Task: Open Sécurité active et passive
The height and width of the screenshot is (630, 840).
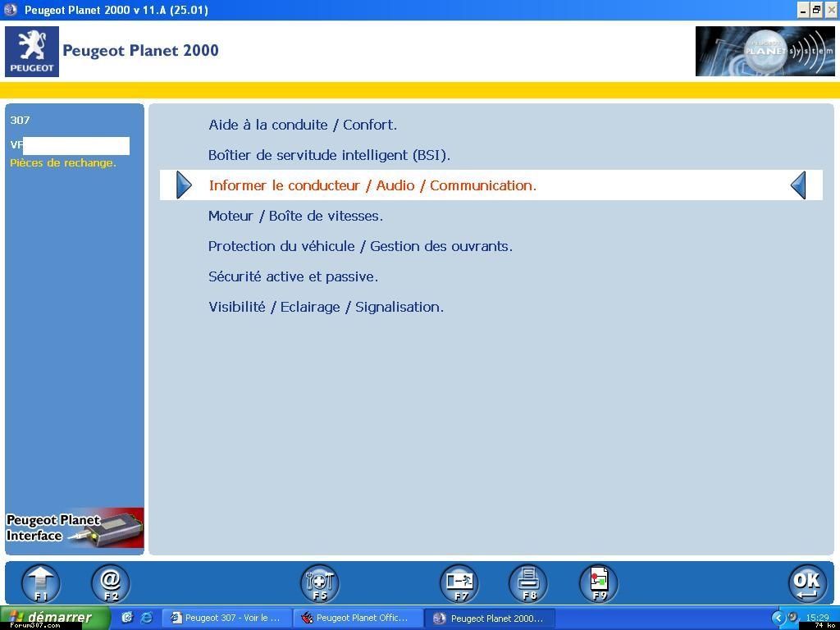Action: [293, 276]
